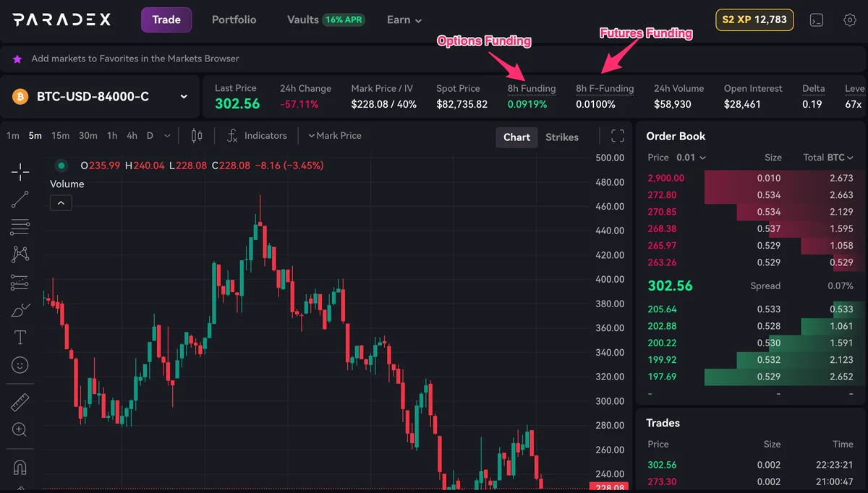Enter fullscreen chart mode
This screenshot has height=493, width=868.
(x=618, y=136)
